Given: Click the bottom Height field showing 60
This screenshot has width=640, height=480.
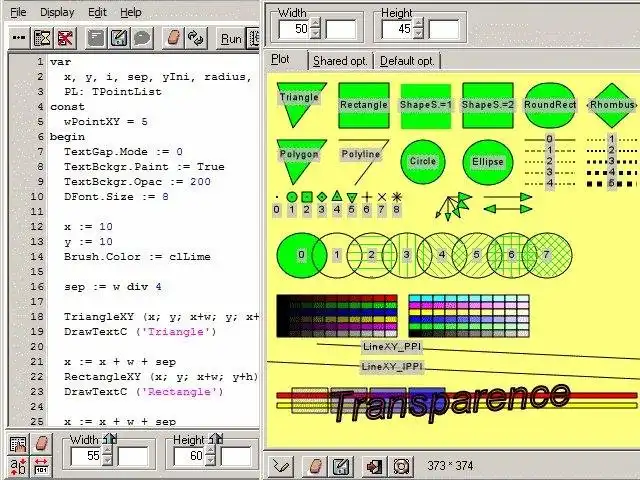Looking at the screenshot, I should click(x=189, y=456).
